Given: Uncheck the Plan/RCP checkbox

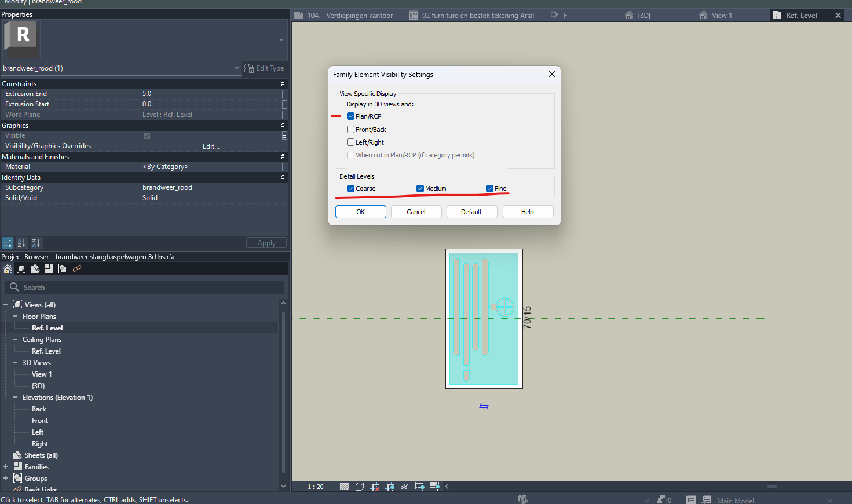Looking at the screenshot, I should pyautogui.click(x=350, y=116).
